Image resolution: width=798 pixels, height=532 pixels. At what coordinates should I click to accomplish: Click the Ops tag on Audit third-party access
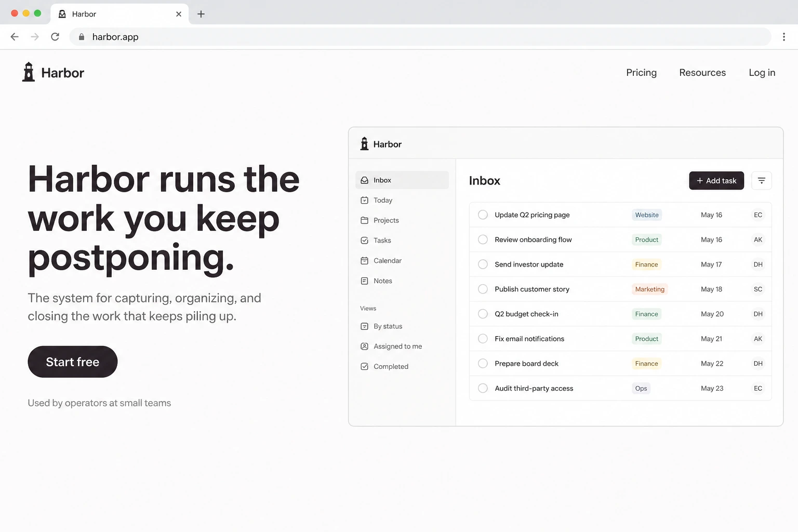pyautogui.click(x=641, y=389)
